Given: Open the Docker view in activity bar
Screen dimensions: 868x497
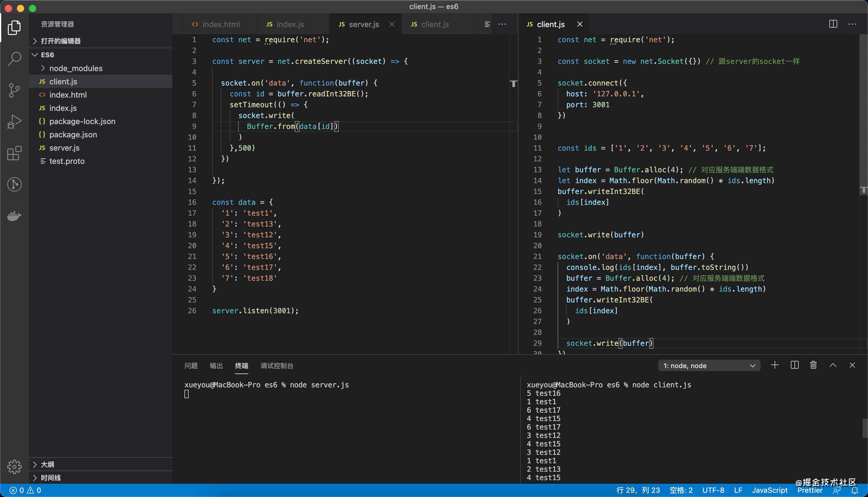Looking at the screenshot, I should pos(14,216).
